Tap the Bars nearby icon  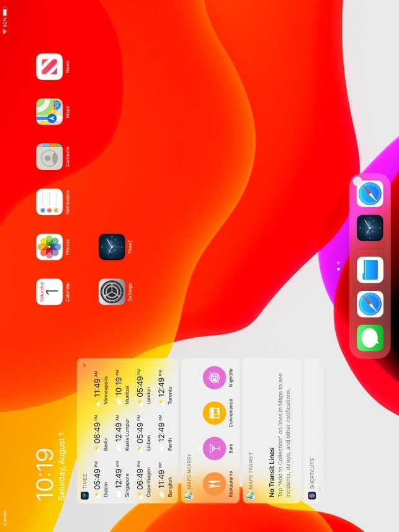[x=214, y=448]
